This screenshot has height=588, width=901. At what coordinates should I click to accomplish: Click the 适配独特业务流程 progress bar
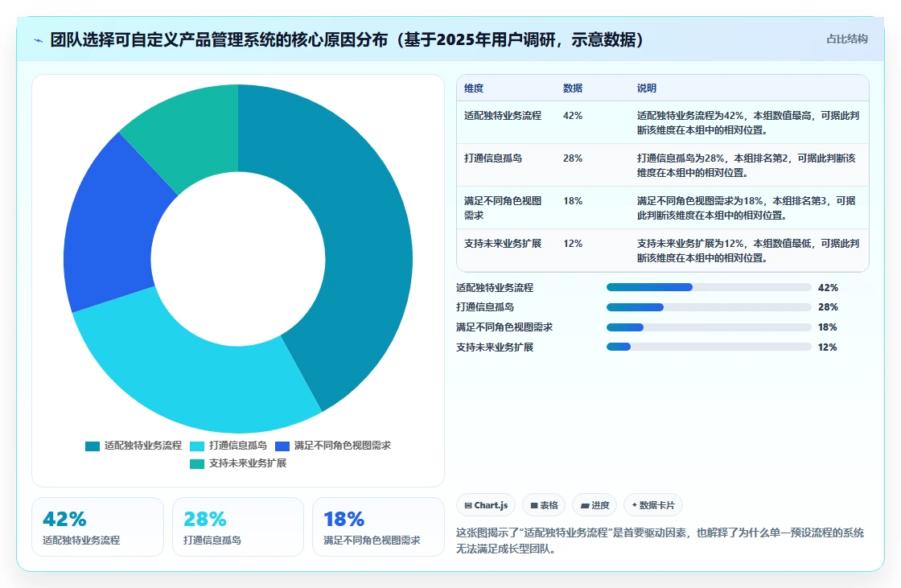click(x=709, y=287)
